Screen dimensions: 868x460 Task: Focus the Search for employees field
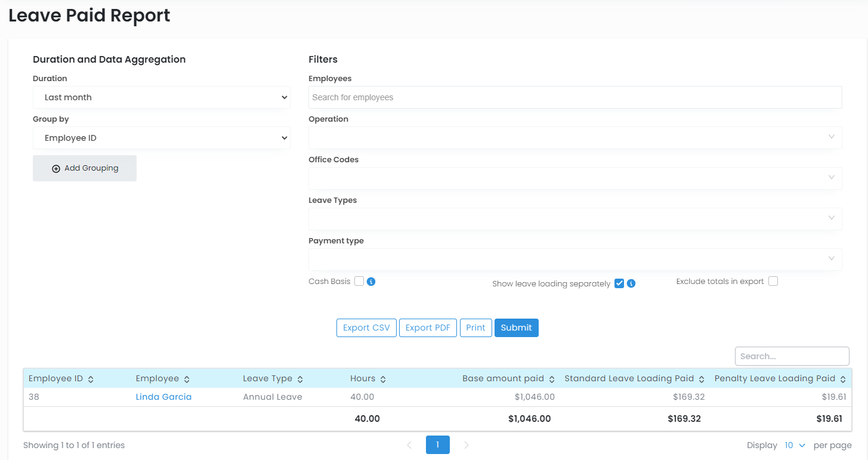click(x=574, y=97)
